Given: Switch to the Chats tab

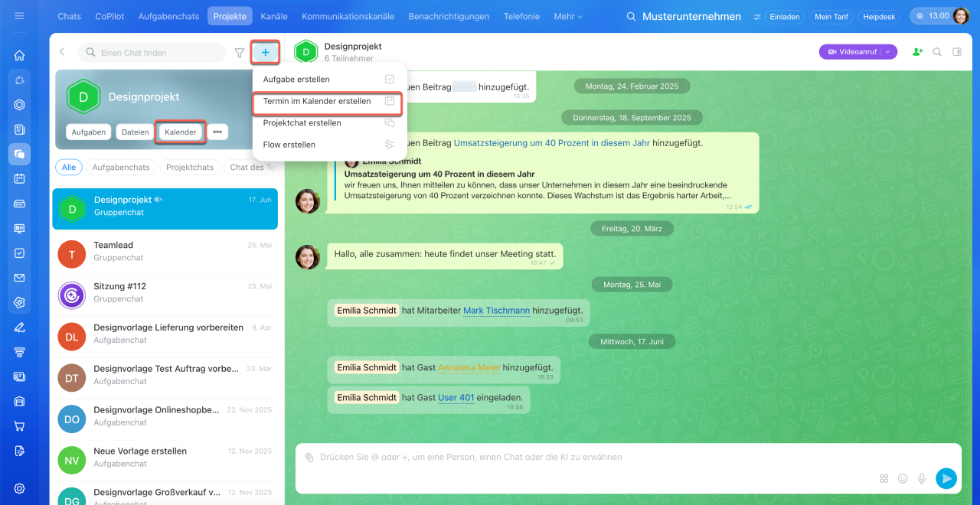Looking at the screenshot, I should click(70, 16).
